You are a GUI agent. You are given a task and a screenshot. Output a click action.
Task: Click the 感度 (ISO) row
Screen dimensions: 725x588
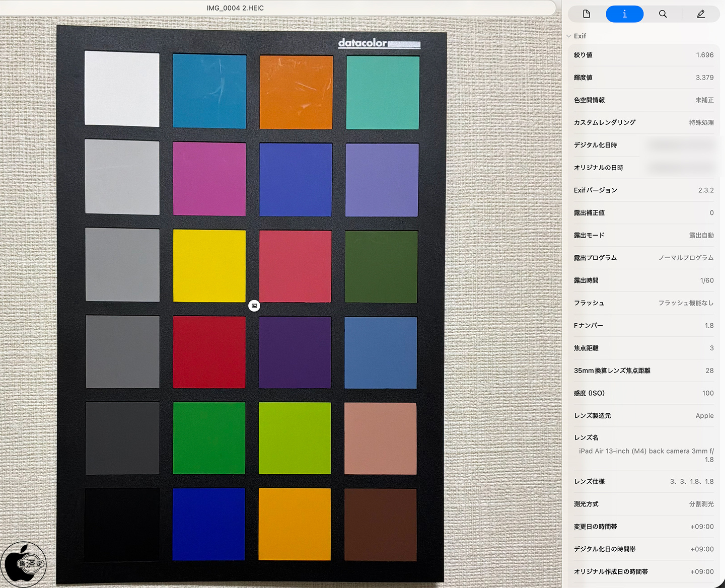click(643, 393)
